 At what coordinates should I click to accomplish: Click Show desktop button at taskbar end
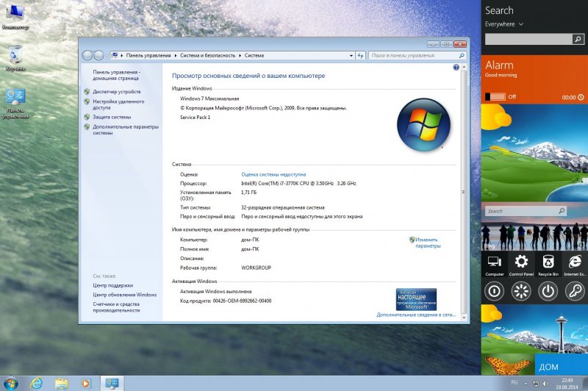point(585,384)
